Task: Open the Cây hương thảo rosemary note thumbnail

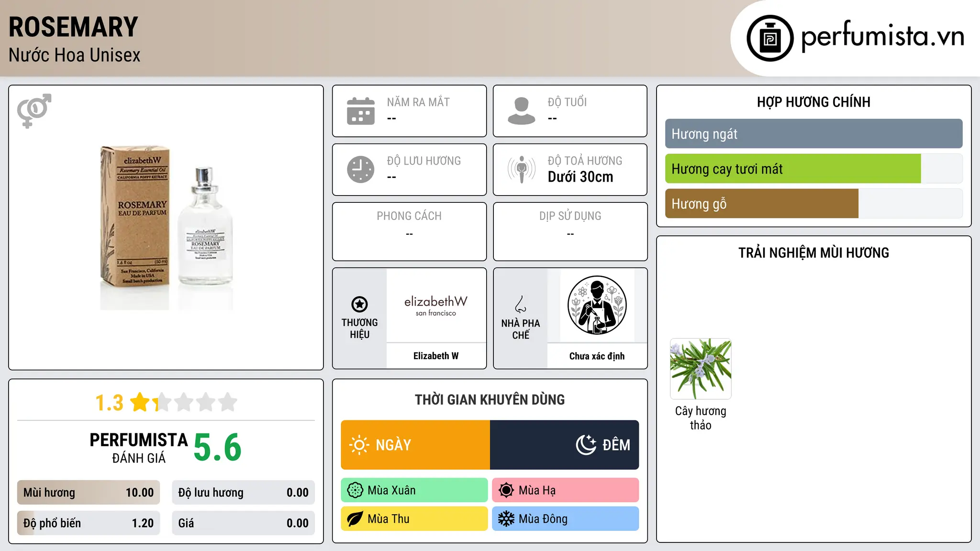Action: click(701, 369)
